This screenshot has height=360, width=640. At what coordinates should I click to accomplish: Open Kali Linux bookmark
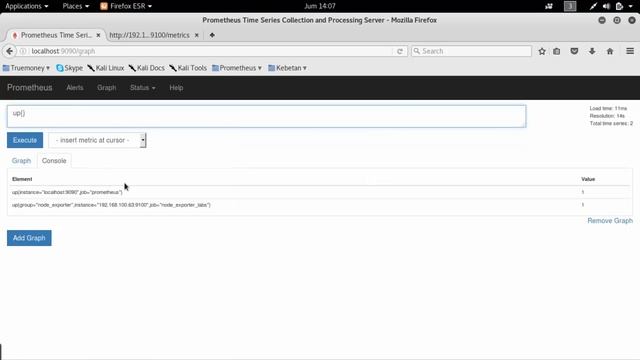click(106, 68)
